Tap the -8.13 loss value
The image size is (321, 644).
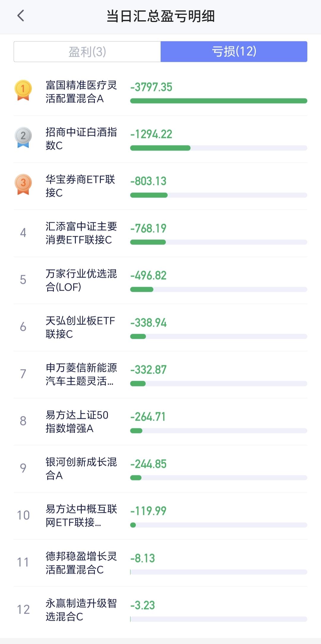click(143, 558)
